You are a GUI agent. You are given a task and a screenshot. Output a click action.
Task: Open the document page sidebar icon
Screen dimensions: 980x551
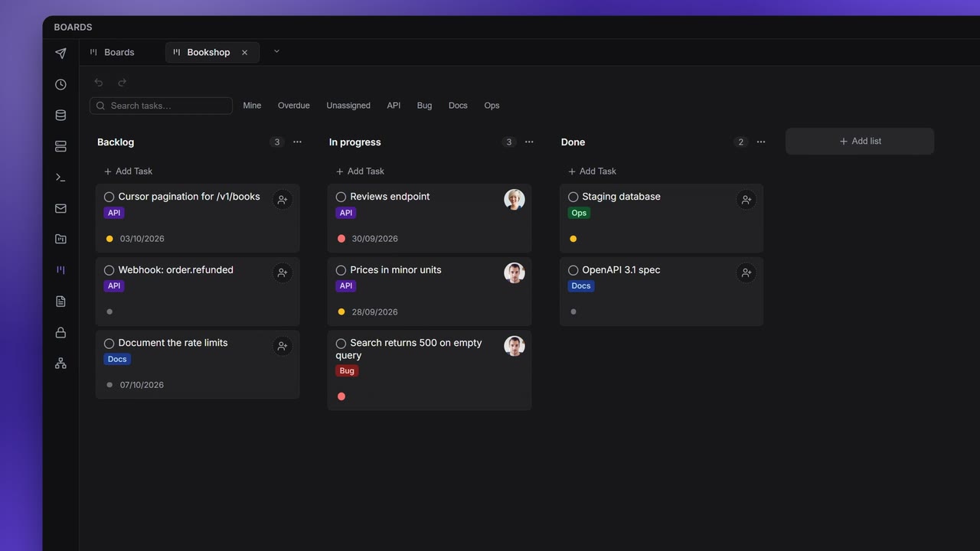tap(60, 302)
